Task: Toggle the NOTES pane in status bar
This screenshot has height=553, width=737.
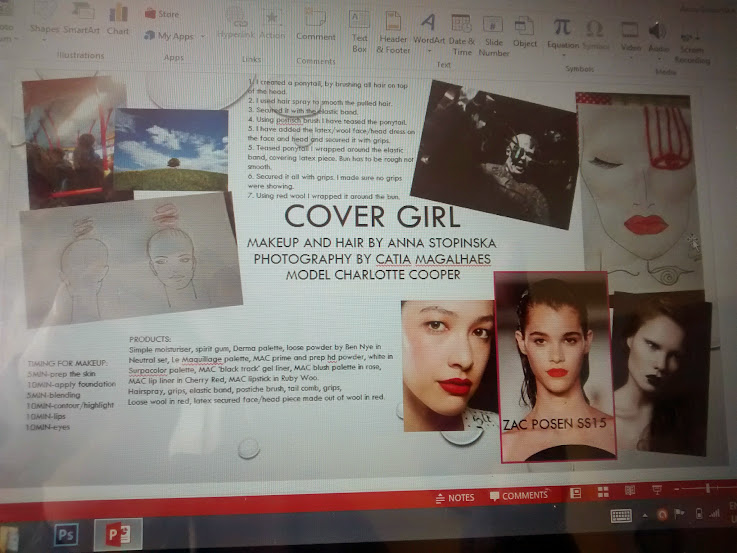Action: [x=455, y=496]
